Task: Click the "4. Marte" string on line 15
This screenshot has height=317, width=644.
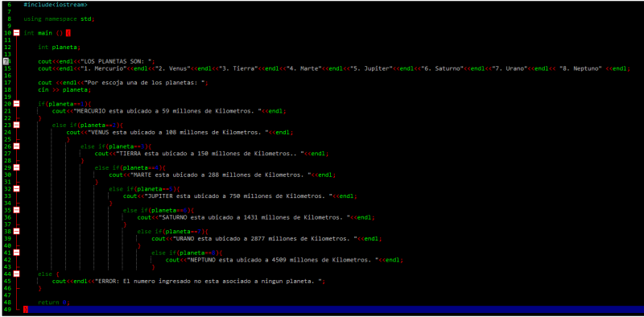Action: 303,68
